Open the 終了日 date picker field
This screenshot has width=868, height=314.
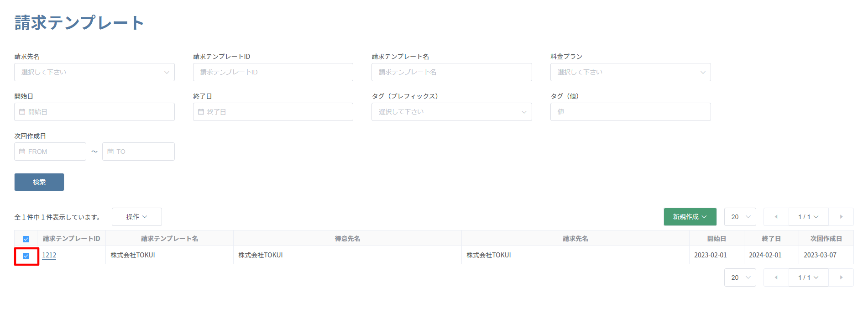[273, 112]
